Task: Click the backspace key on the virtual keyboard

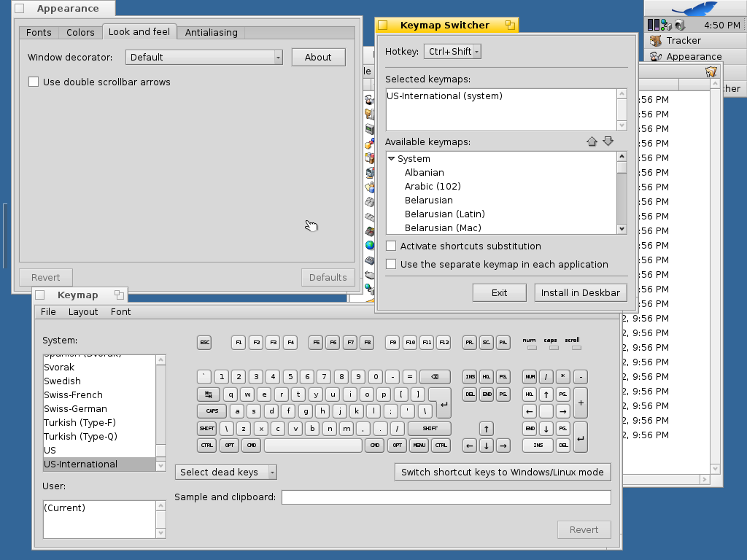Action: (435, 377)
